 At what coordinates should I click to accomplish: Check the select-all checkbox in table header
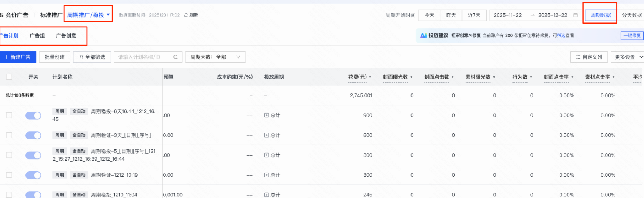point(9,77)
